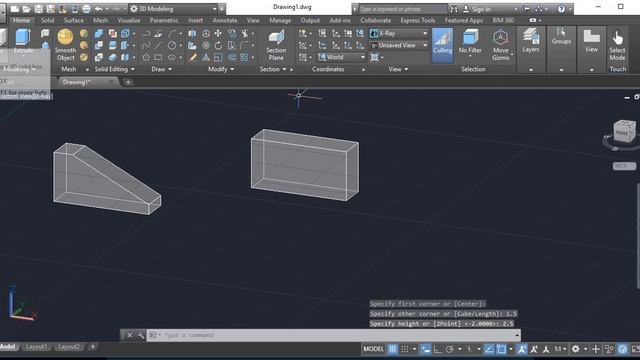This screenshot has height=360, width=640.
Task: Open the Visualize ribbon tab
Action: (x=129, y=20)
